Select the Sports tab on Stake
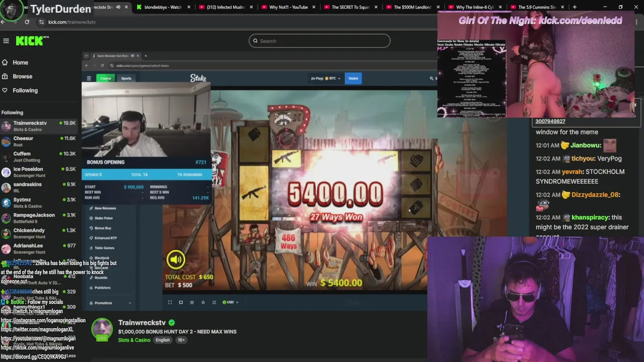Screen dimensions: 644x362 coord(126,78)
